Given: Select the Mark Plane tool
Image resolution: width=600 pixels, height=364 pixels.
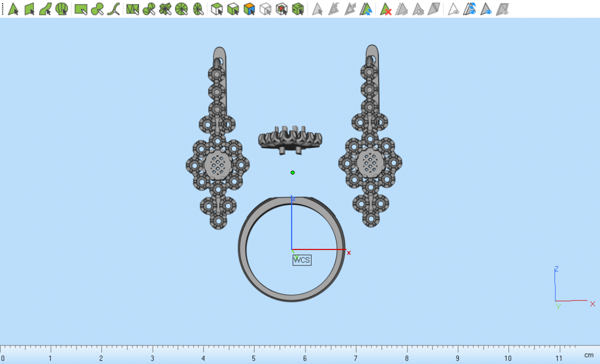Looking at the screenshot, I should [x=29, y=8].
